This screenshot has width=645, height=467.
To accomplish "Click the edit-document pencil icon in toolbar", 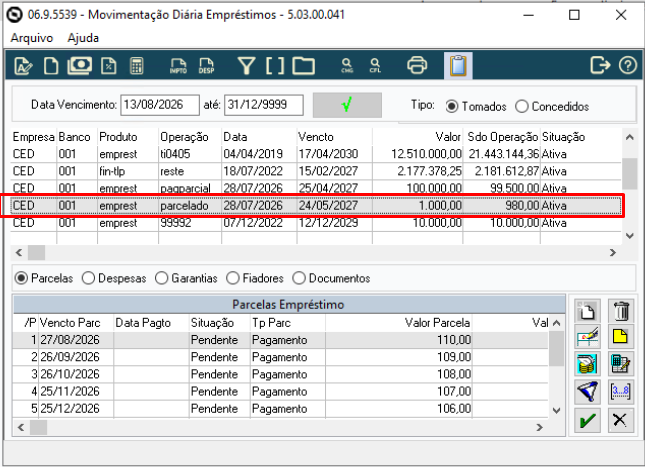I will pyautogui.click(x=23, y=66).
